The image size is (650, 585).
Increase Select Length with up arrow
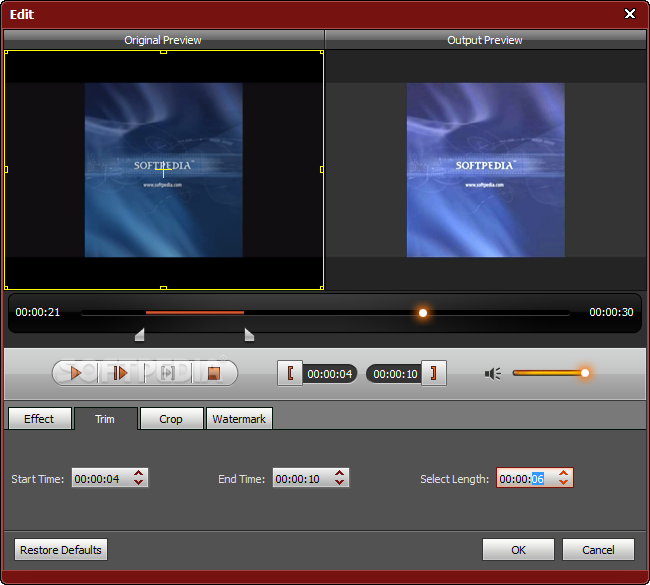(x=564, y=473)
